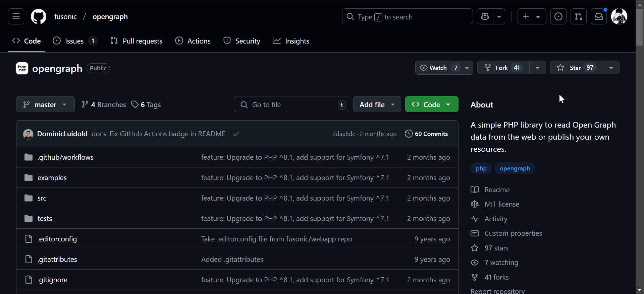The height and width of the screenshot is (294, 644).
Task: Open commit hash 2daa6dc
Action: (343, 134)
